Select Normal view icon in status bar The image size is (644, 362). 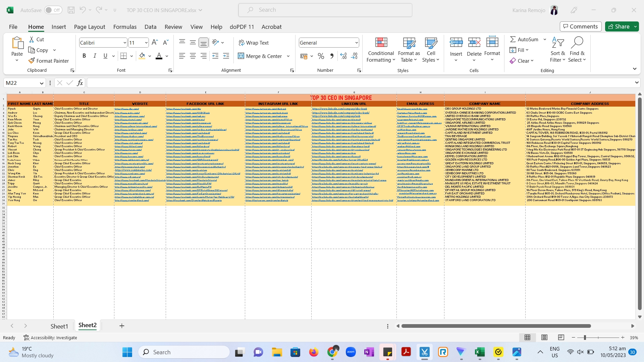528,337
